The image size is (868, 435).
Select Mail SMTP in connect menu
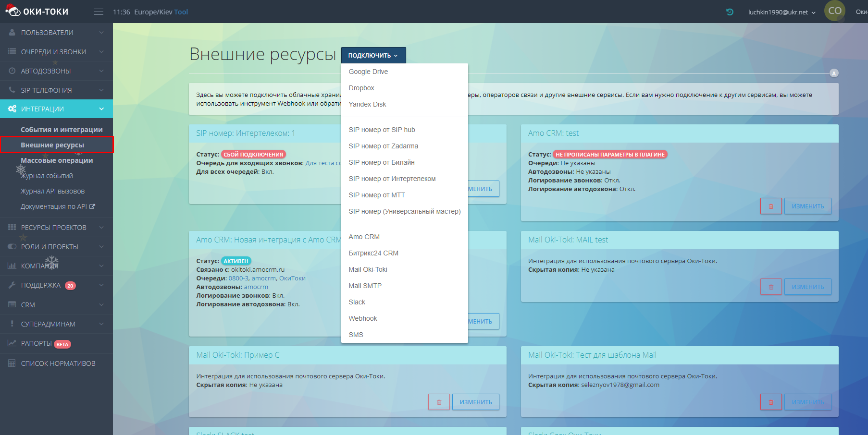point(405,286)
